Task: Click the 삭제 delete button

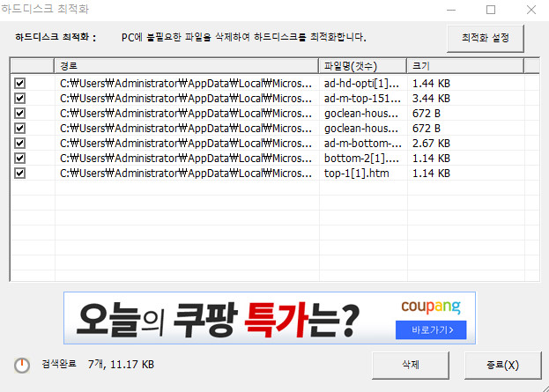Action: 411,366
